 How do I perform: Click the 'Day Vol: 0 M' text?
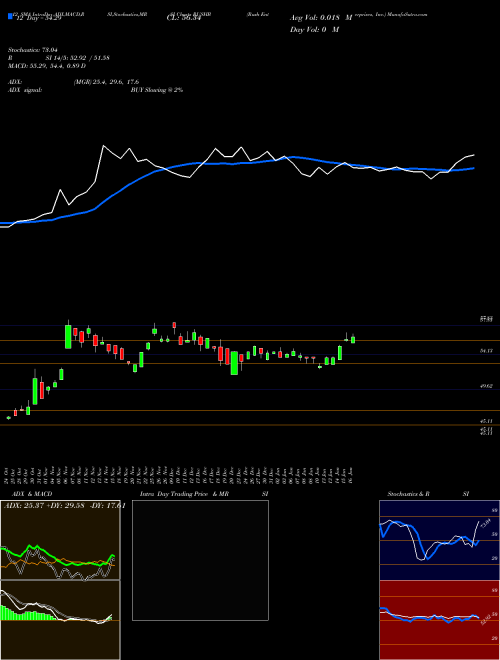click(314, 30)
